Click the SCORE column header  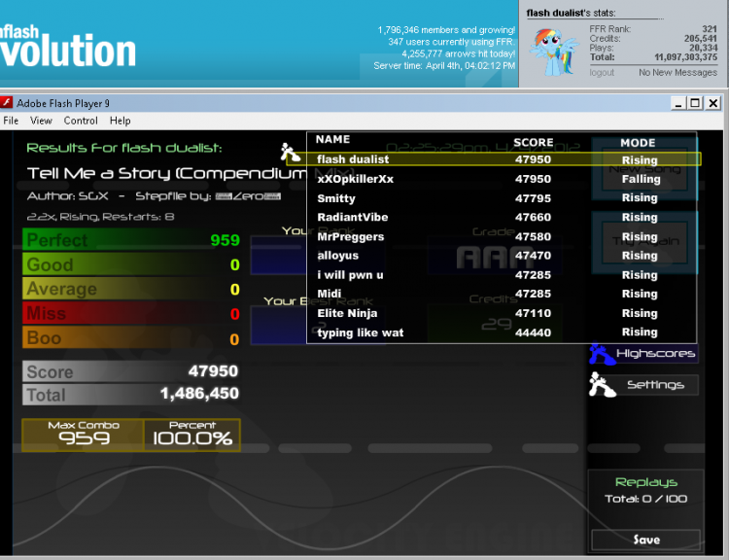point(534,142)
